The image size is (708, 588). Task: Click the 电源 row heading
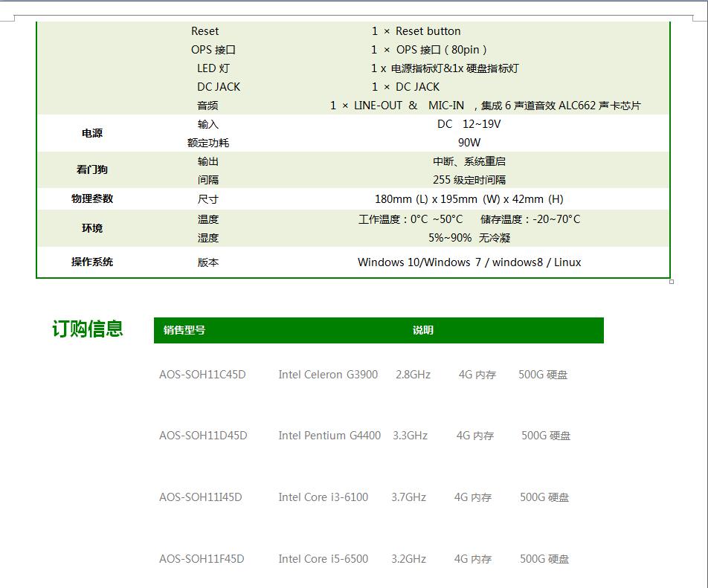pos(92,134)
